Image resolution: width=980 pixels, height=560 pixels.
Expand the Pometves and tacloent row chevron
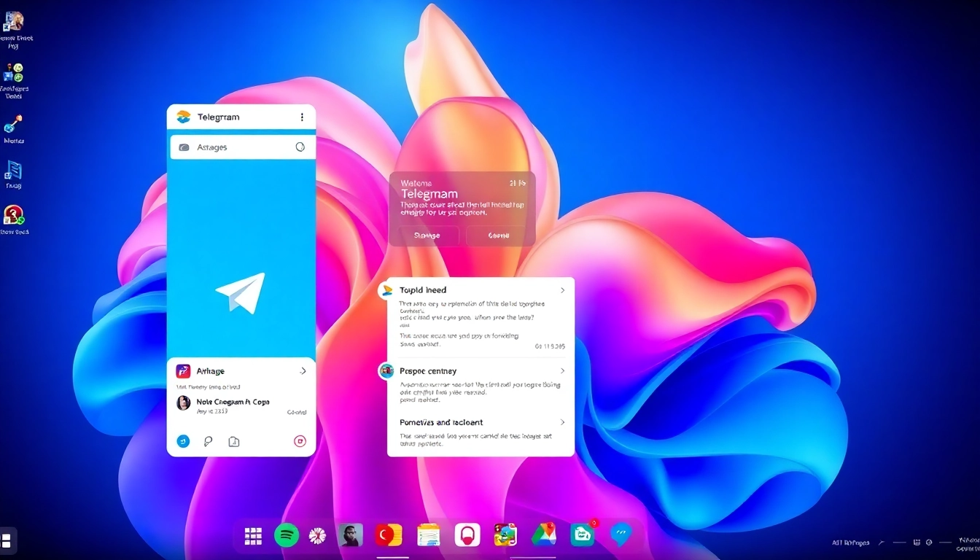562,422
